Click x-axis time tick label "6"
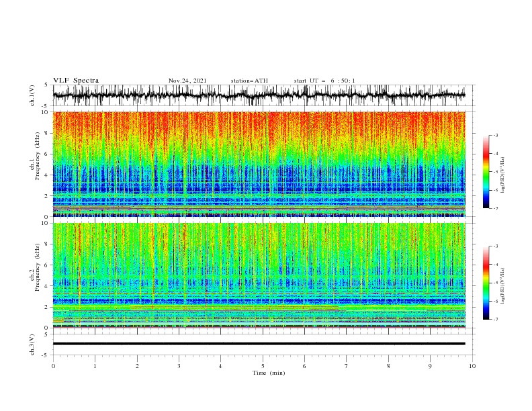 304,366
